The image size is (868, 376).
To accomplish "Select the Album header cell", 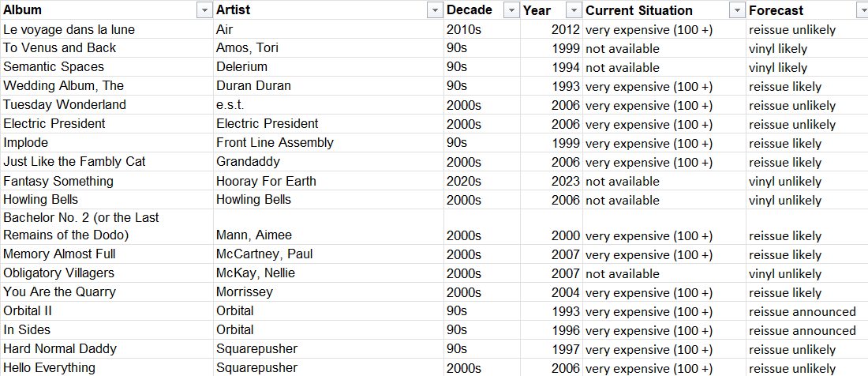I will pyautogui.click(x=107, y=10).
